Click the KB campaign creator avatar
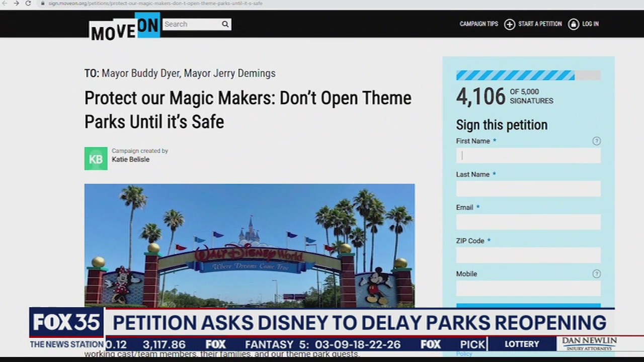644x362 pixels. tap(96, 158)
